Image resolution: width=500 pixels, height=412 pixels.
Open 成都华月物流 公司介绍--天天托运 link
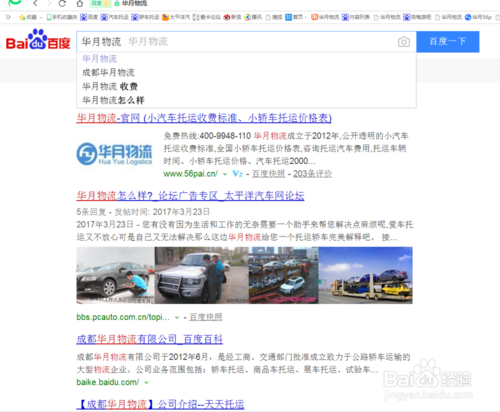tap(160, 405)
